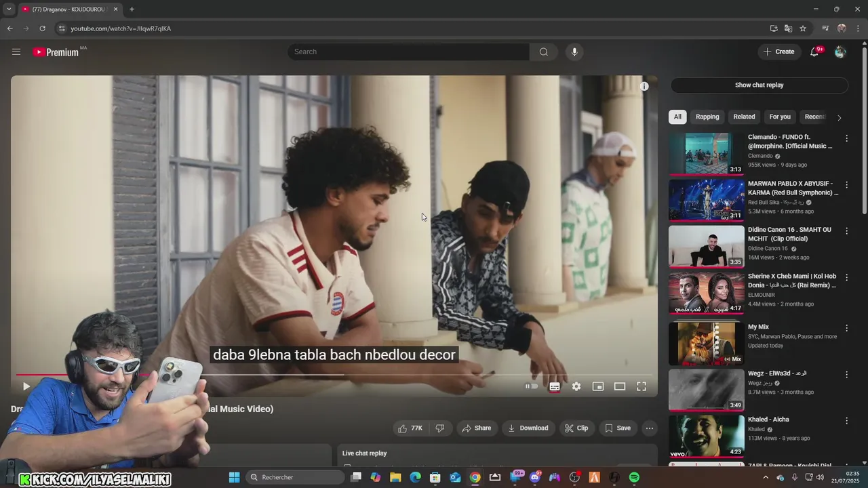Open options for MARWAN PABLO KARMA video
868x488 pixels.
(846, 184)
